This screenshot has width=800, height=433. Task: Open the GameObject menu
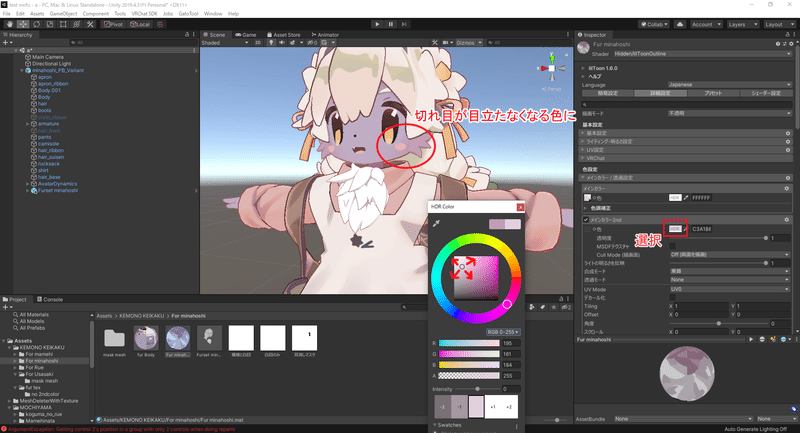[63, 14]
